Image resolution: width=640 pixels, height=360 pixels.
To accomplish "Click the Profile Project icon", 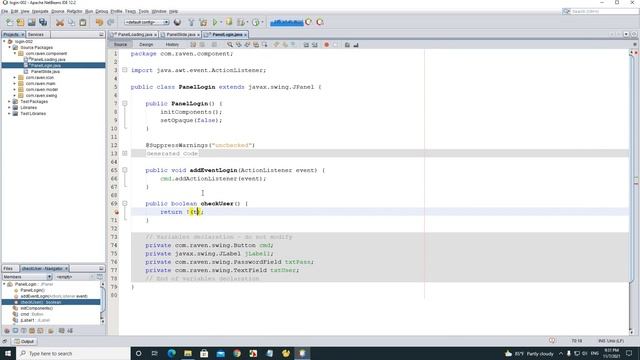I will click(256, 22).
